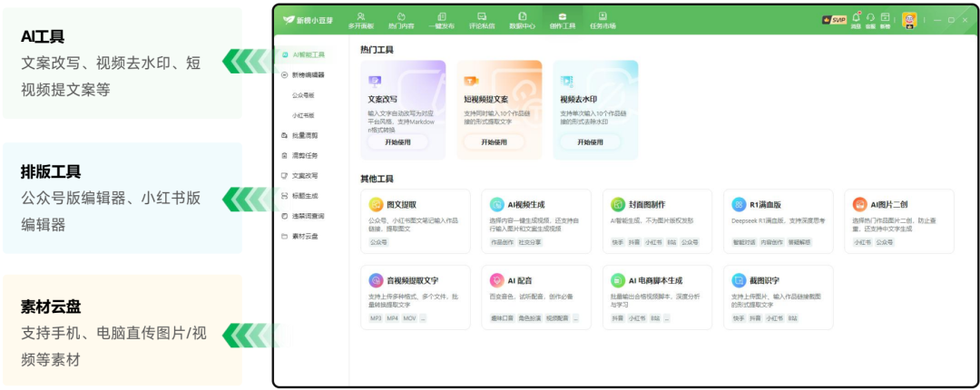Open the AI图片二创 tool icon
980x390 pixels.
860,204
